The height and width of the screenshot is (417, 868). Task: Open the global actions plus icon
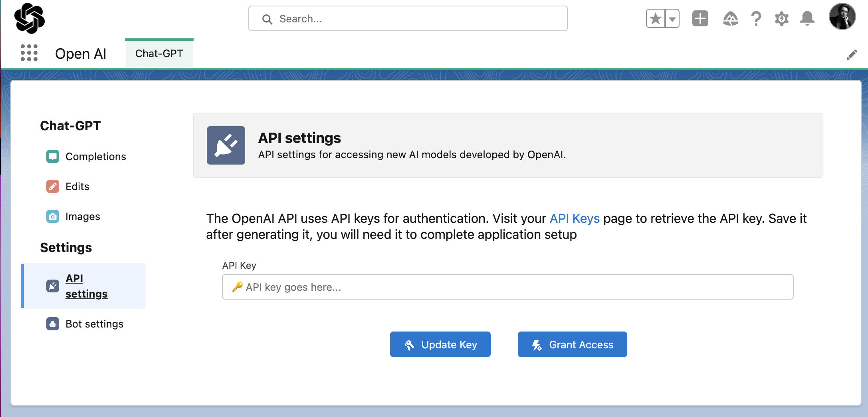click(x=700, y=18)
